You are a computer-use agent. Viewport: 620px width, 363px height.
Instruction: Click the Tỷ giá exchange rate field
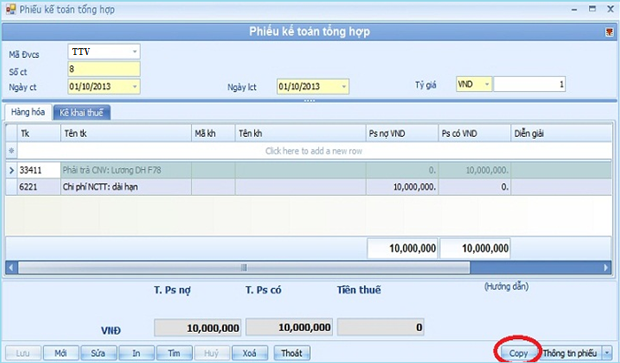(x=529, y=84)
